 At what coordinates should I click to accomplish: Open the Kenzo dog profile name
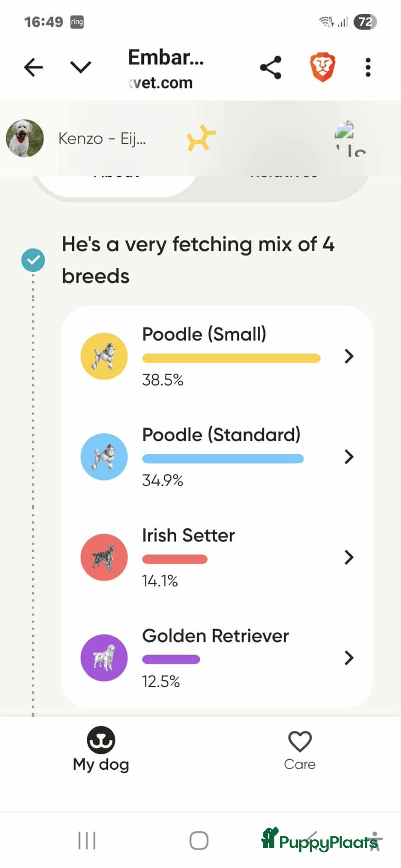[102, 139]
